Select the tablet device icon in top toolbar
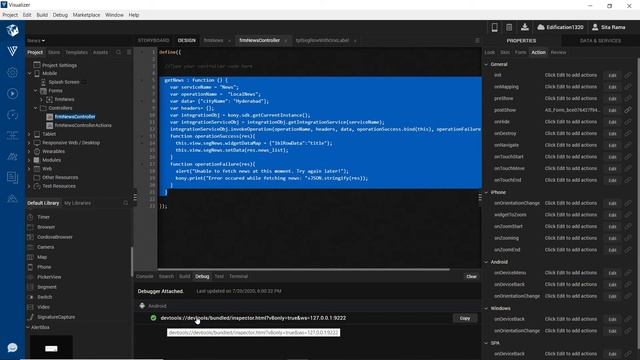 click(509, 27)
